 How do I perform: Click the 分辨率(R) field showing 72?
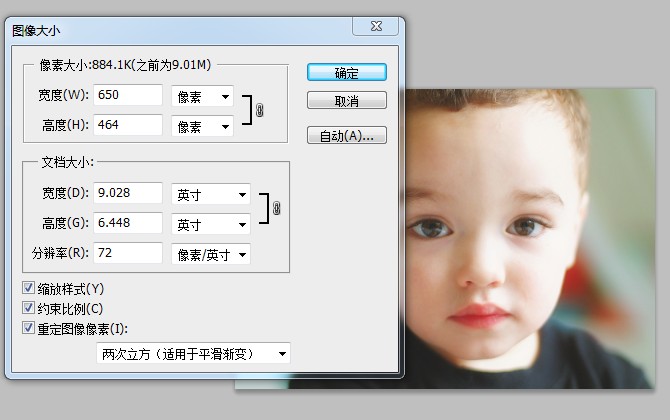pos(128,253)
